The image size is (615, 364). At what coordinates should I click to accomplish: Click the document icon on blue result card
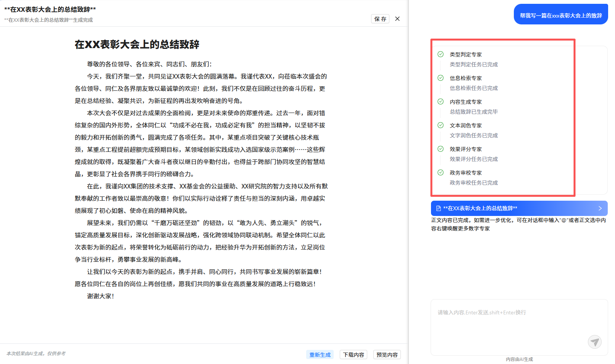tap(438, 208)
